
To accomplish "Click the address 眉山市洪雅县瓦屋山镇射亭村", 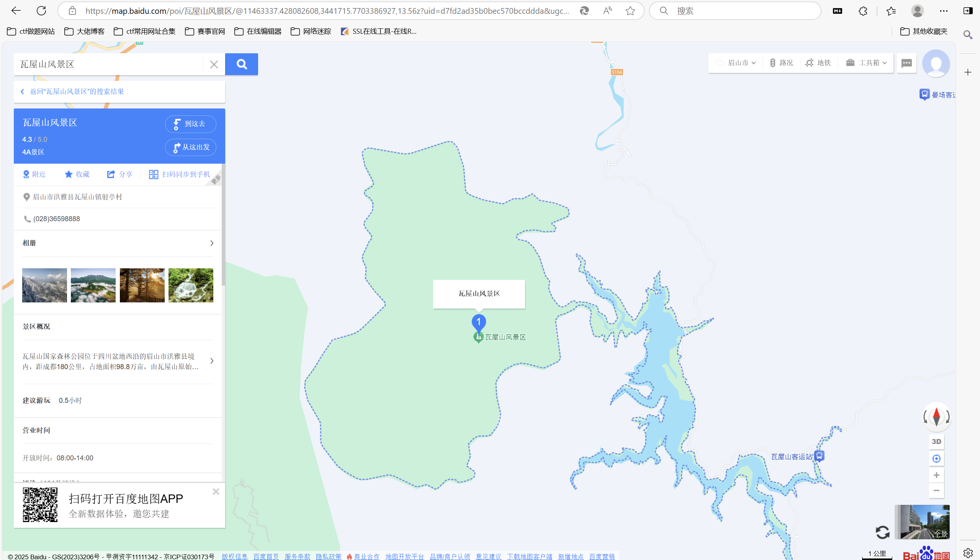I will point(77,197).
